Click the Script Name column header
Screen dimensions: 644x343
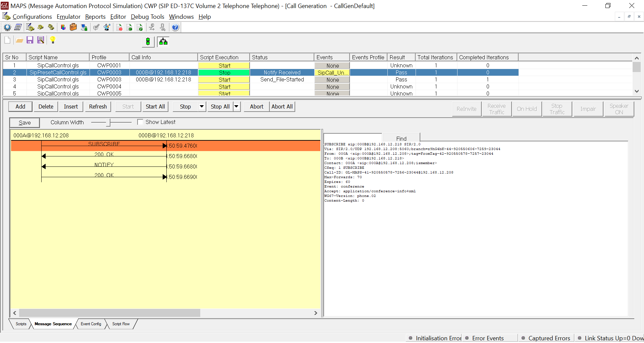[x=58, y=57]
